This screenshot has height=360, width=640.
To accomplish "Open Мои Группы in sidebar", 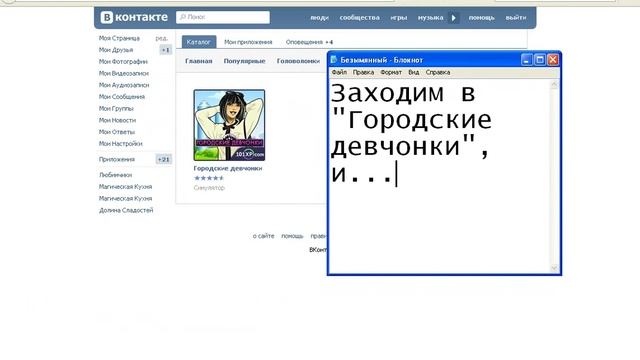I will coord(116,109).
